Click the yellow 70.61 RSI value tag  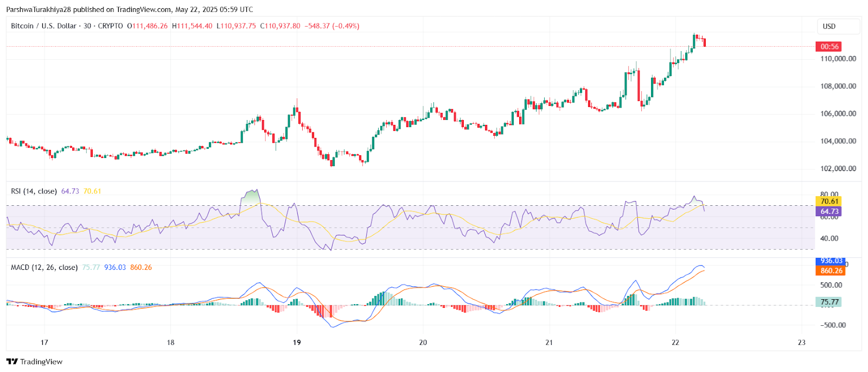(829, 201)
